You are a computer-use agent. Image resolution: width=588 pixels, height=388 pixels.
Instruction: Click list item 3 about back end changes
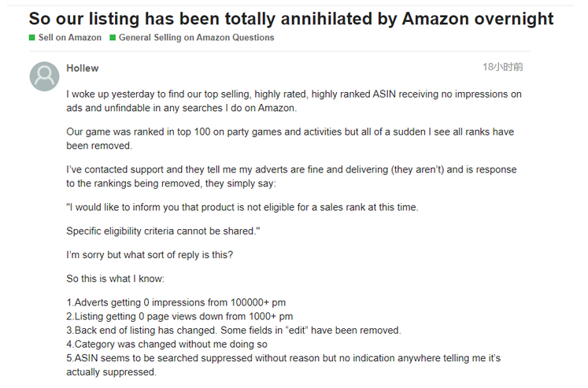coord(234,331)
